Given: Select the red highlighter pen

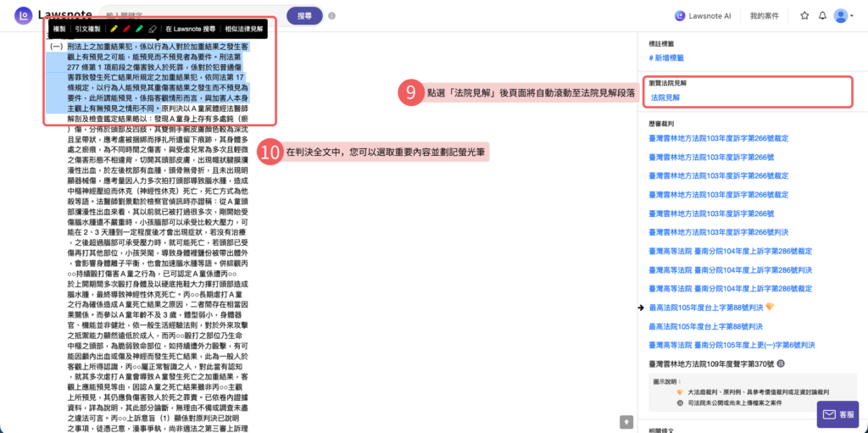Looking at the screenshot, I should pyautogui.click(x=127, y=29).
